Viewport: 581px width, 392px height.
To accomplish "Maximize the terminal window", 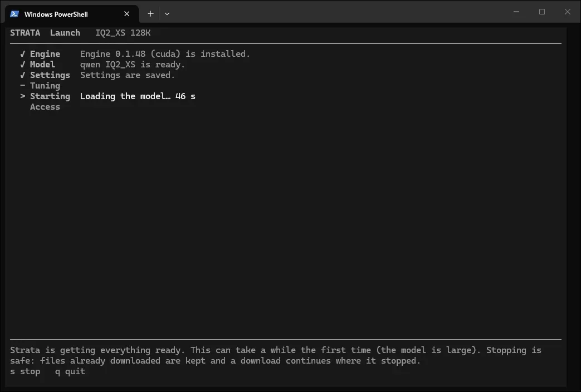I will click(541, 12).
